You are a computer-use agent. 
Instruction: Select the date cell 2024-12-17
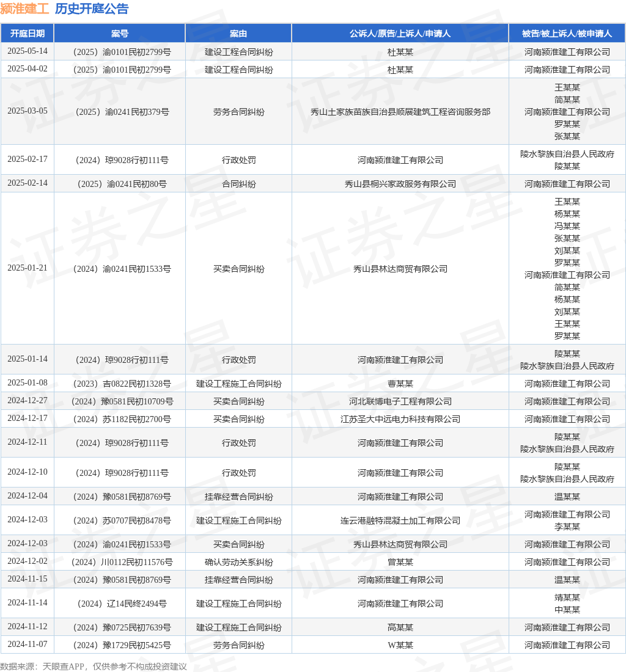(x=28, y=418)
